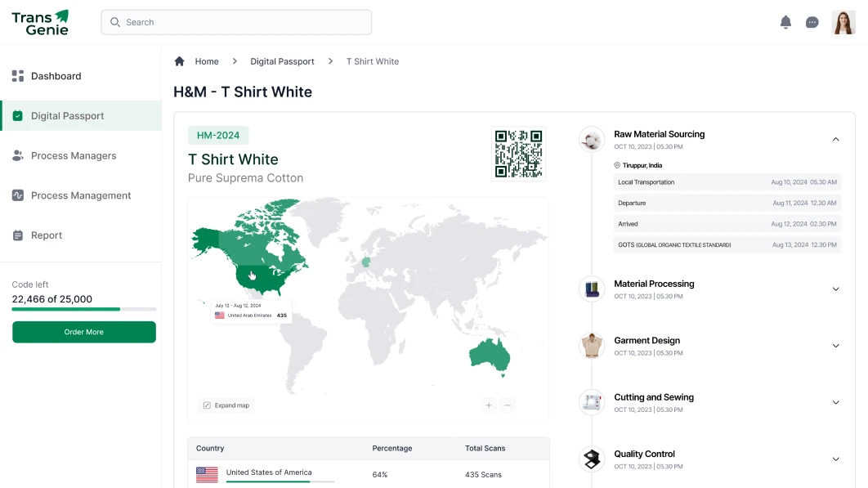
Task: Select the Arrived timeline row
Action: click(x=727, y=224)
